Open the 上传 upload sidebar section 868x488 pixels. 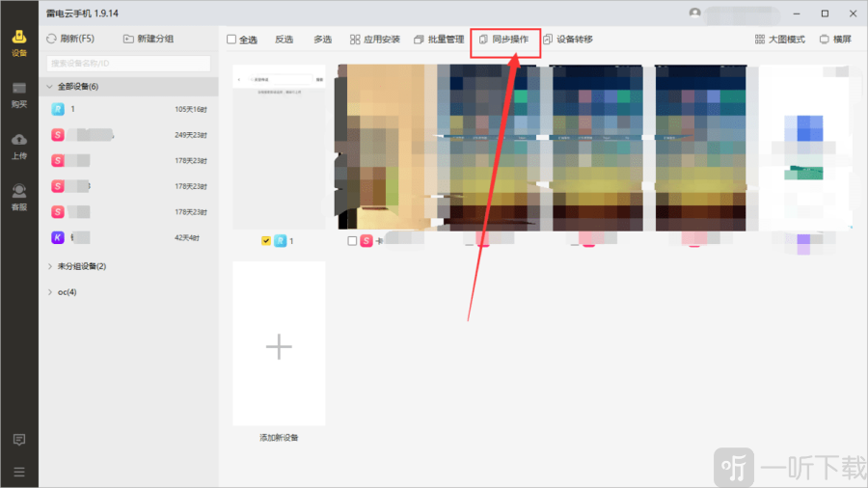coord(19,147)
